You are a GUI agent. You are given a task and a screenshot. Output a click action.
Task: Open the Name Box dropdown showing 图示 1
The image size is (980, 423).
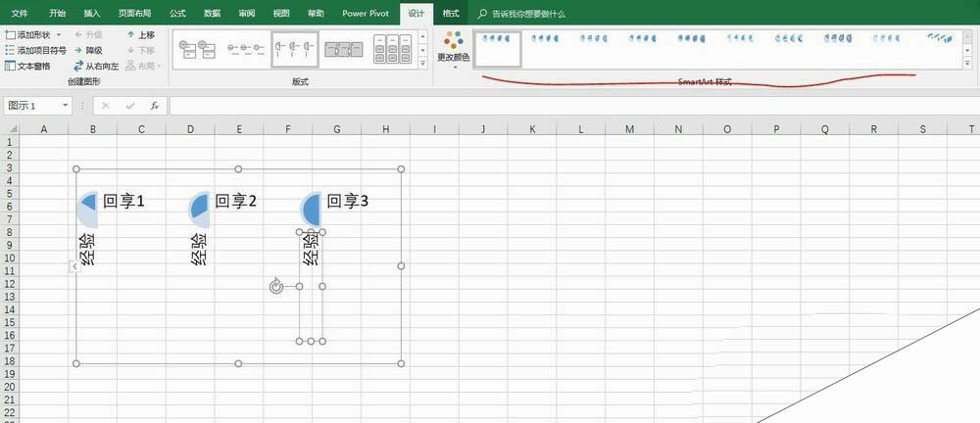[x=66, y=106]
